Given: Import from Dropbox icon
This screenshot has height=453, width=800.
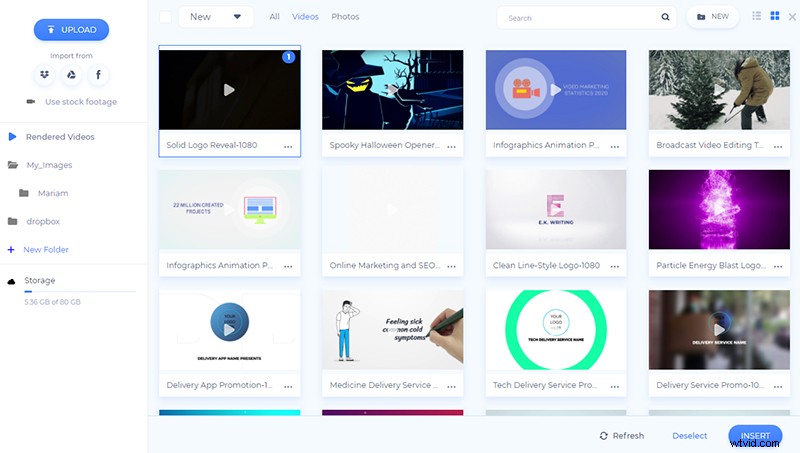Looking at the screenshot, I should pos(43,75).
